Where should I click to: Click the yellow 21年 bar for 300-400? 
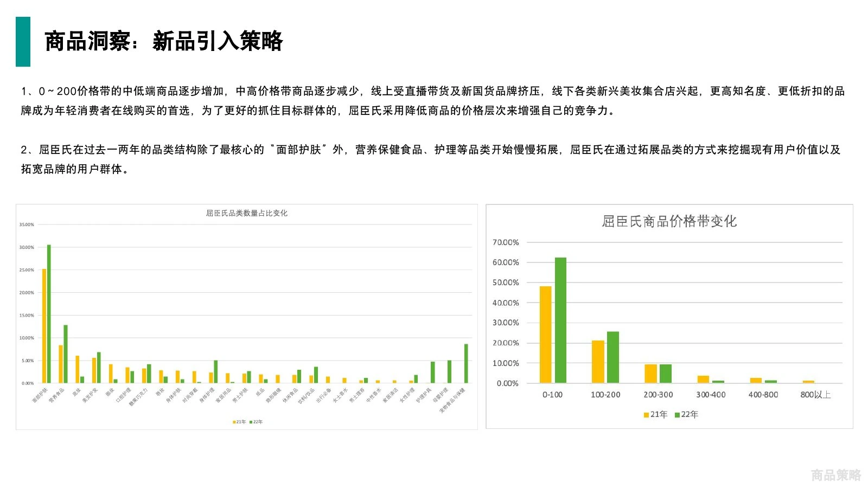click(x=703, y=380)
